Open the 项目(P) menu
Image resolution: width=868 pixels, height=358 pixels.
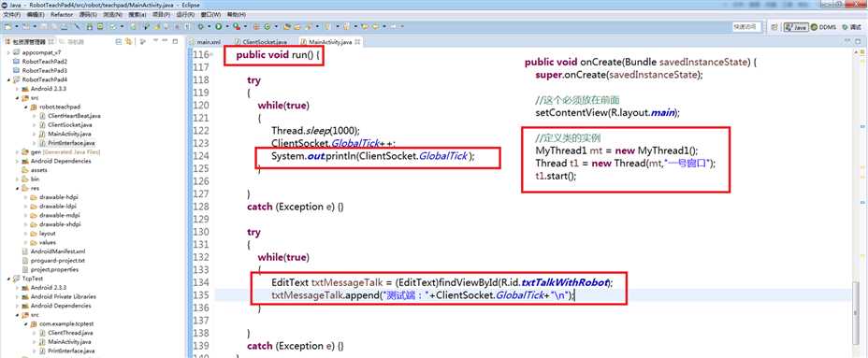coord(161,14)
